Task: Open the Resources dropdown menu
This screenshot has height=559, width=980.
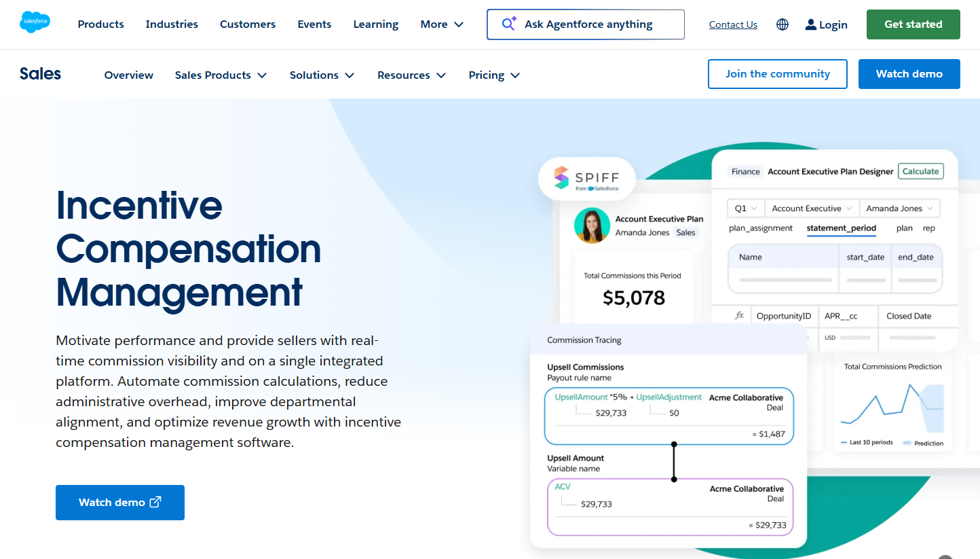Action: point(411,75)
